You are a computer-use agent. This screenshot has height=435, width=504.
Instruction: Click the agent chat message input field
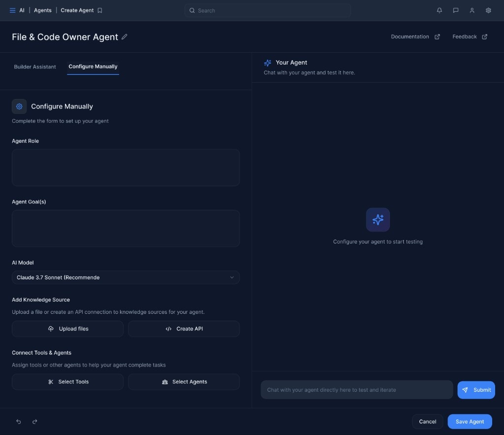(x=356, y=390)
